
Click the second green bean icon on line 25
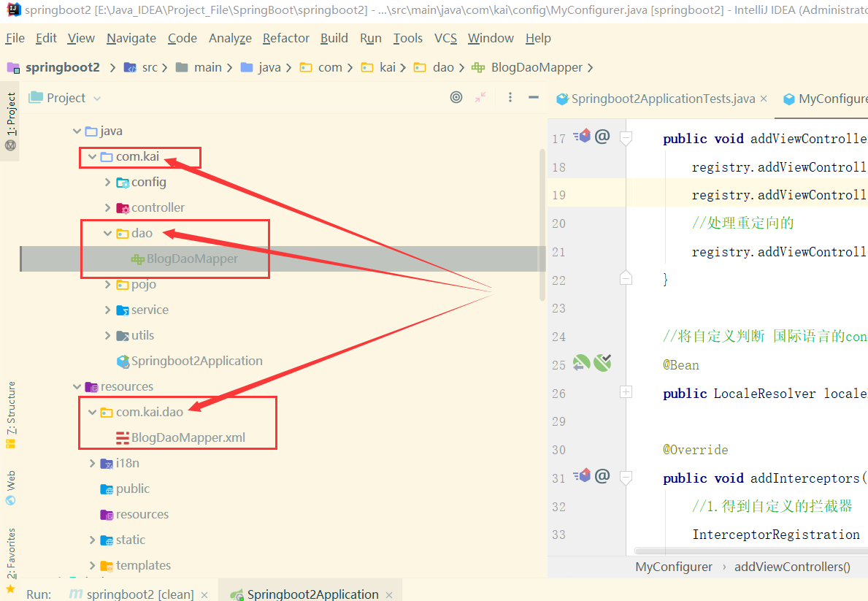point(602,363)
